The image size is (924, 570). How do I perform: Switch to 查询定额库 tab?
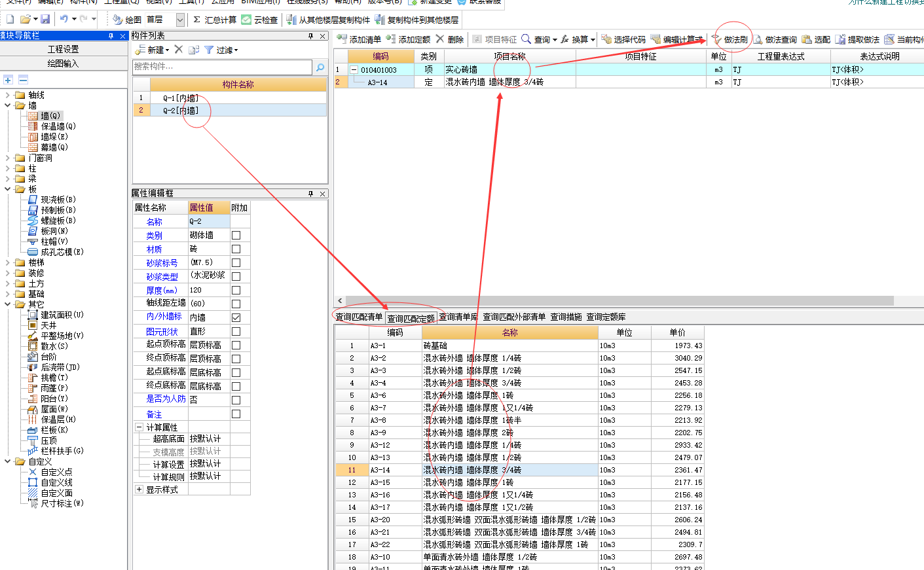point(606,317)
